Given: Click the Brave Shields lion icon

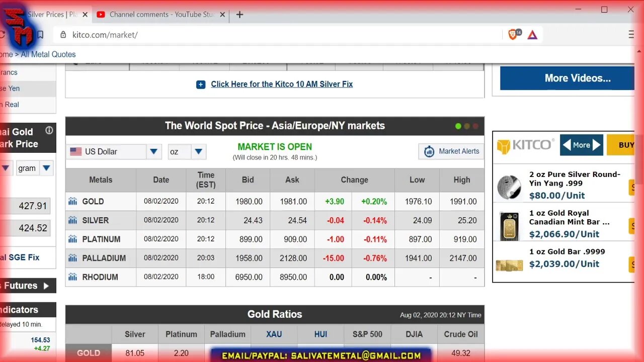Looking at the screenshot, I should point(513,35).
